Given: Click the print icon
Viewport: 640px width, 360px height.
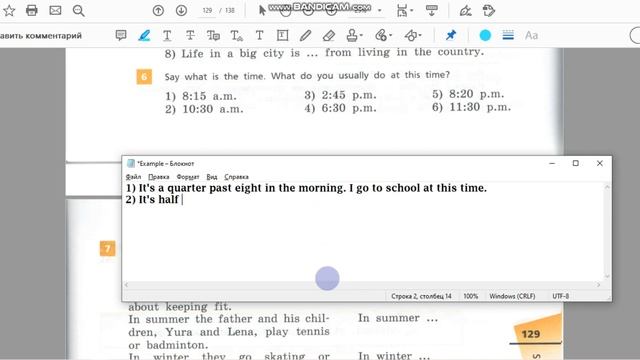Looking at the screenshot, I should [x=31, y=10].
